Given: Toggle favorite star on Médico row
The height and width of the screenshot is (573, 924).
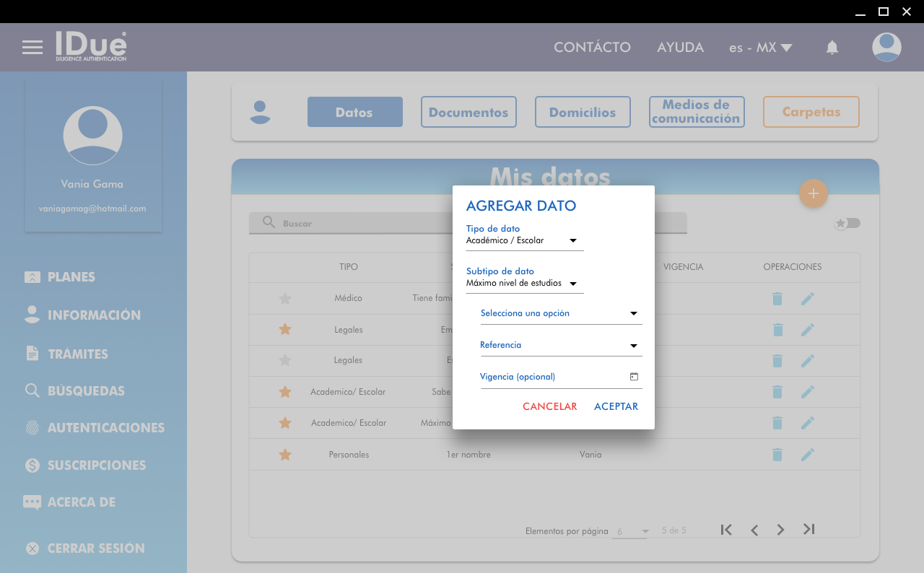Looking at the screenshot, I should tap(285, 298).
